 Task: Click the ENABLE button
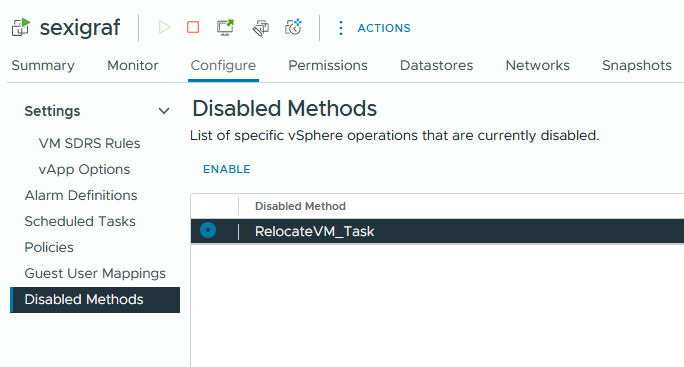(227, 169)
